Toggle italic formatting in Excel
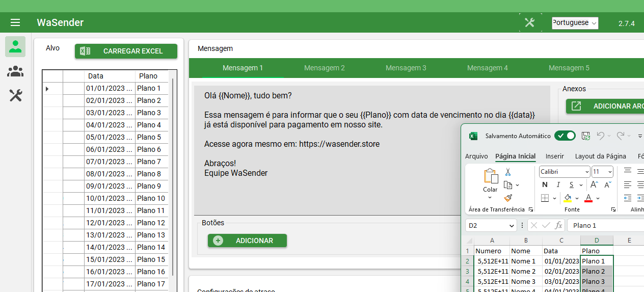Image resolution: width=644 pixels, height=292 pixels. point(558,184)
